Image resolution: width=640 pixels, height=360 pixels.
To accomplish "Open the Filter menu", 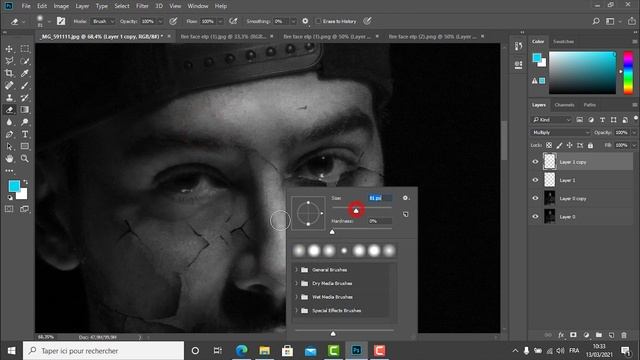I will point(142,6).
